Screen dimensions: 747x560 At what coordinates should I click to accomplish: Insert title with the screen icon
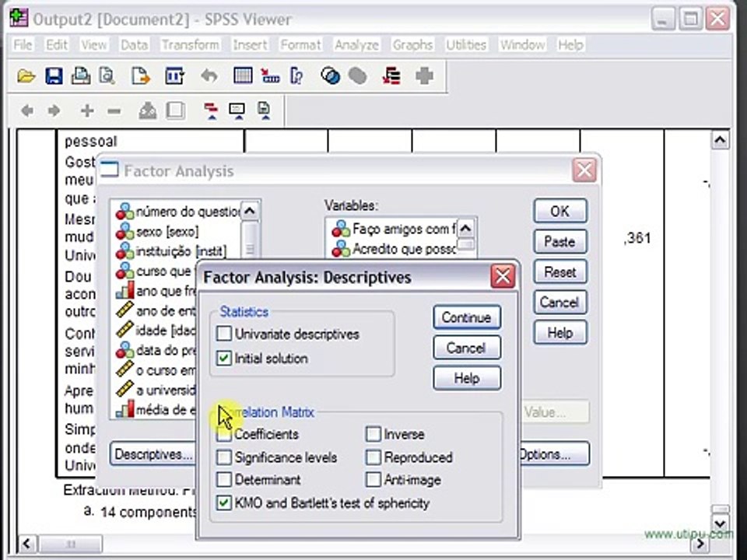[x=237, y=110]
